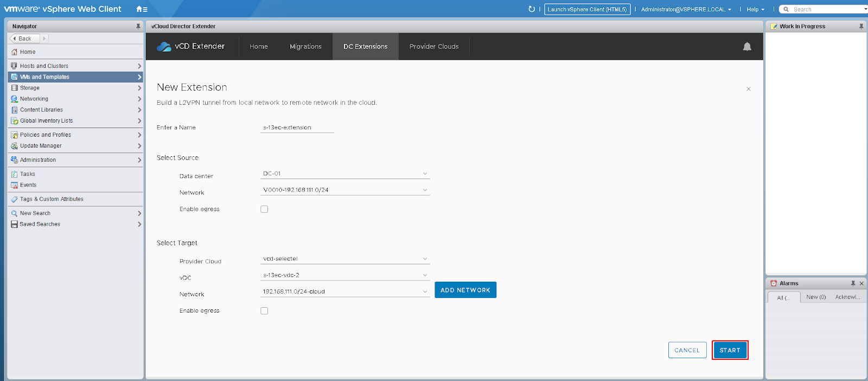The height and width of the screenshot is (381, 868).
Task: Click the Administration icon
Action: point(14,160)
